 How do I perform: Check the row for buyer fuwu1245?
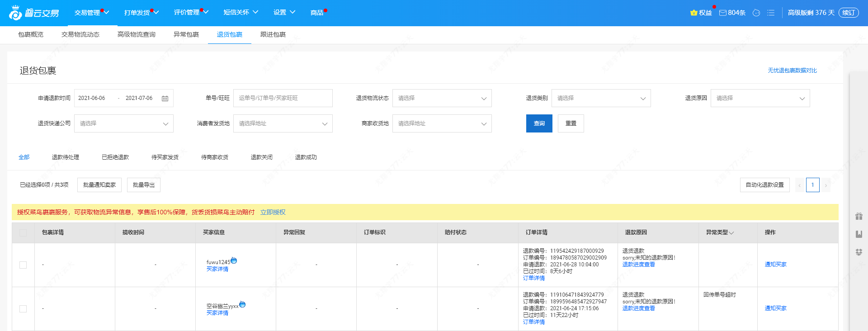tap(23, 265)
